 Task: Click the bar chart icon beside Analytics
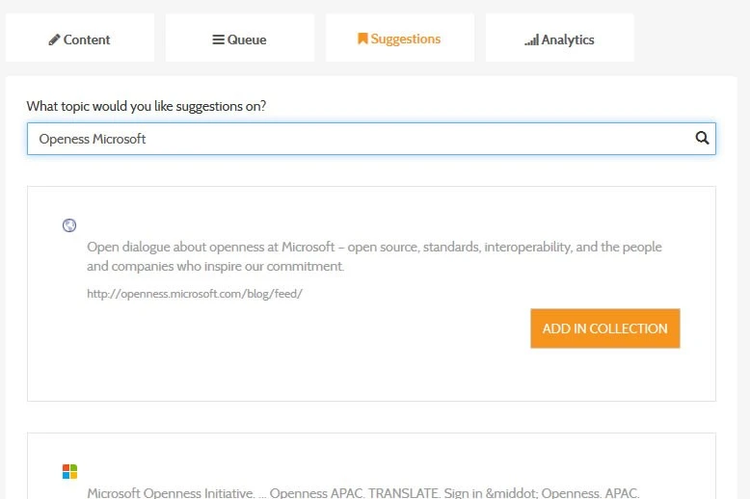coord(531,40)
